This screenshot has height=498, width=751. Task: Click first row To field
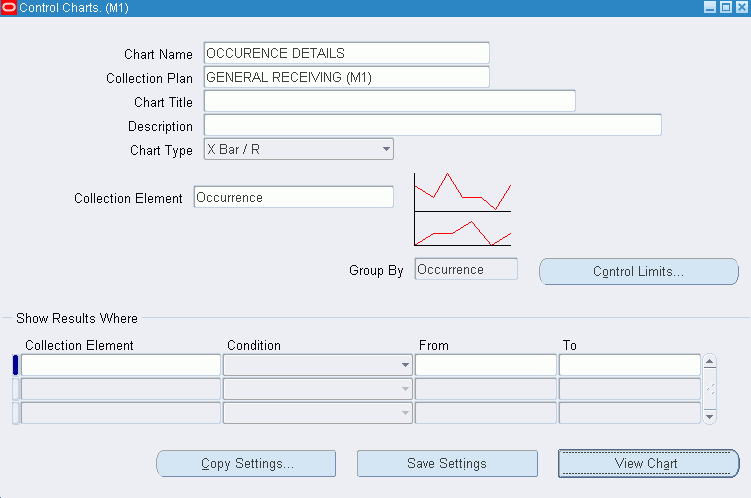point(630,365)
